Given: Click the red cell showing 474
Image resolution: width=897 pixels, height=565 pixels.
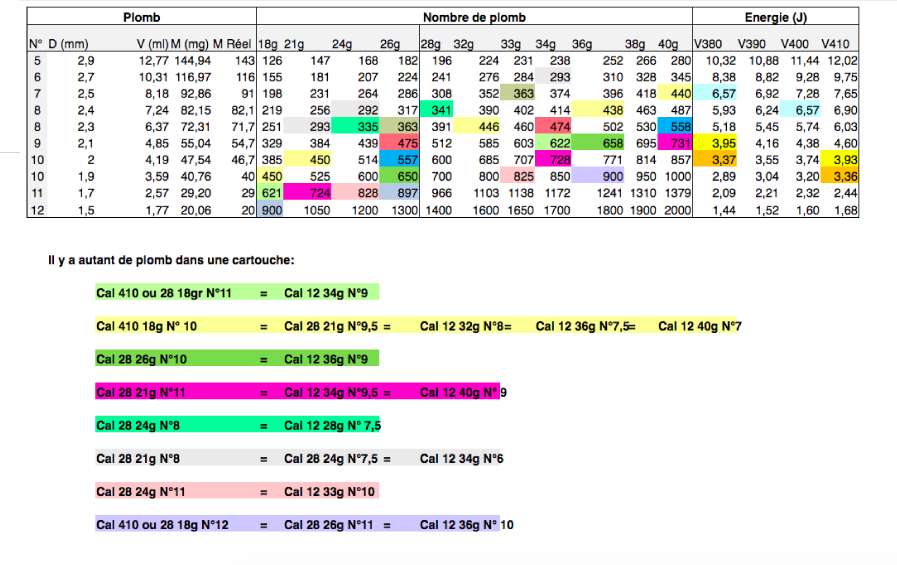Looking at the screenshot, I should (x=557, y=126).
